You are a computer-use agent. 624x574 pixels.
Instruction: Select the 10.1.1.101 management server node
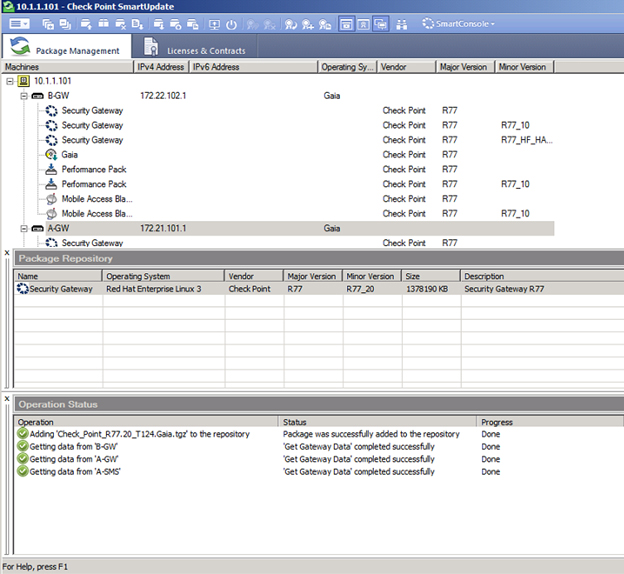coord(52,81)
